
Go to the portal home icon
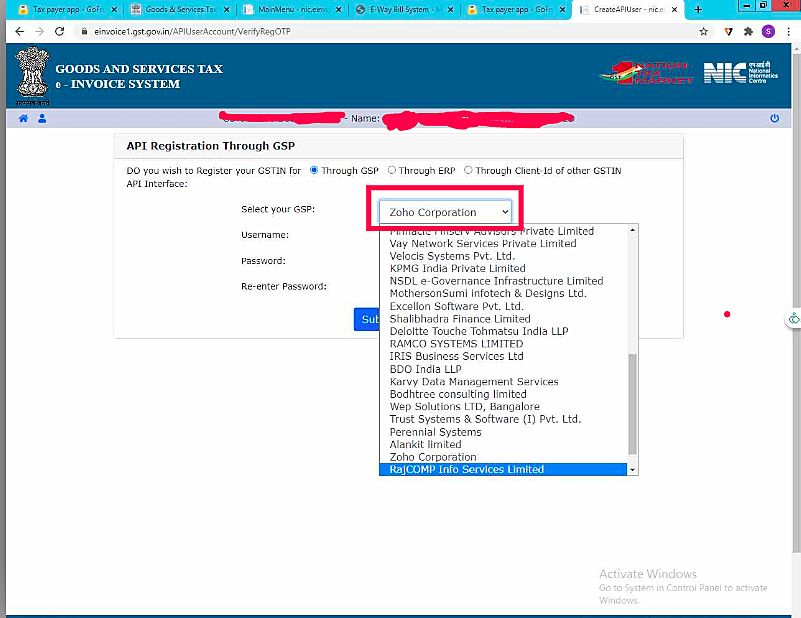point(23,118)
